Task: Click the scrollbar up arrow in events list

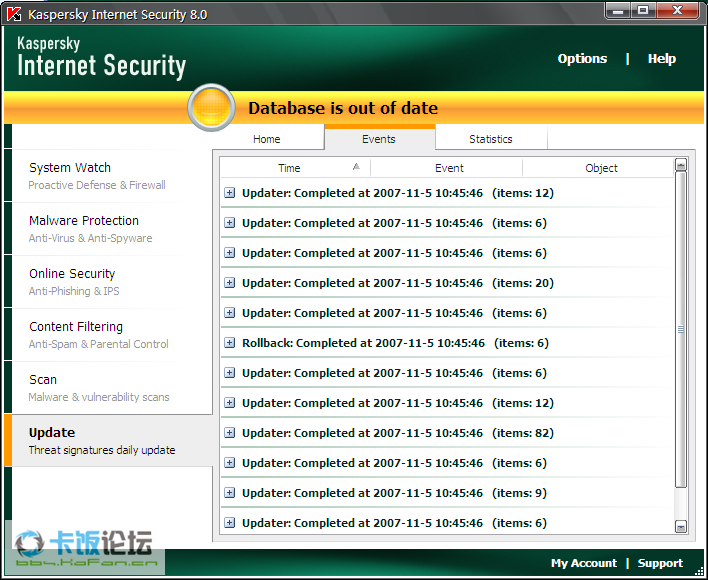Action: pyautogui.click(x=681, y=164)
